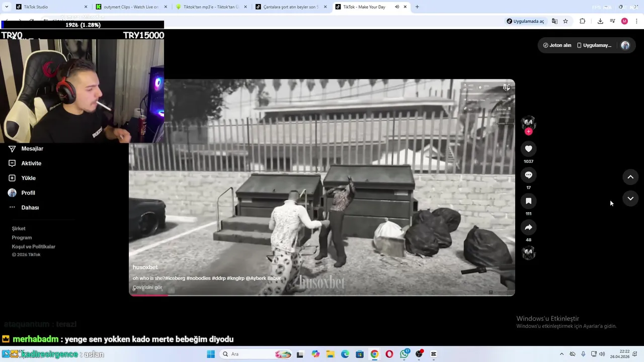Open the spinning sound disc below share
Image resolution: width=644 pixels, height=362 pixels.
click(x=528, y=253)
